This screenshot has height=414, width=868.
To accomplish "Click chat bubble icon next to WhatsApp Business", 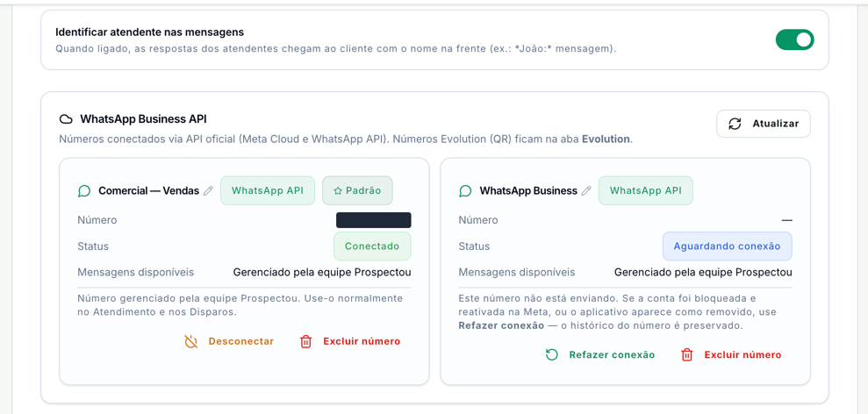I will 465,191.
